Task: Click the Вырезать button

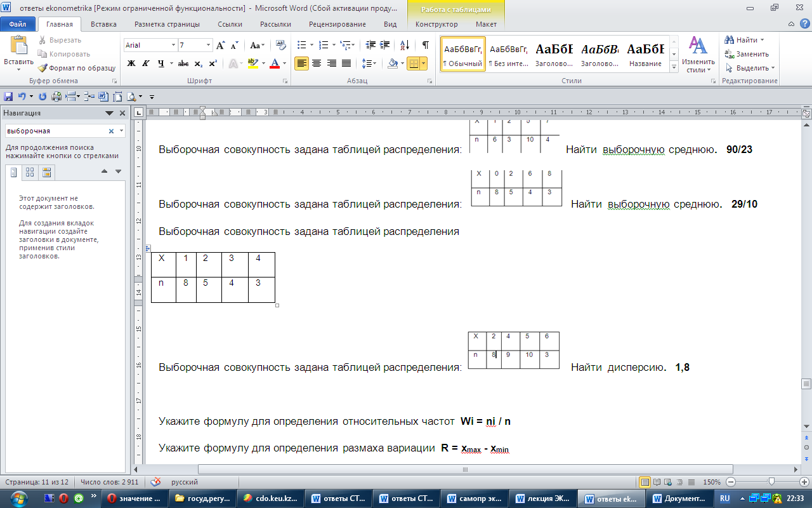Action: point(60,40)
